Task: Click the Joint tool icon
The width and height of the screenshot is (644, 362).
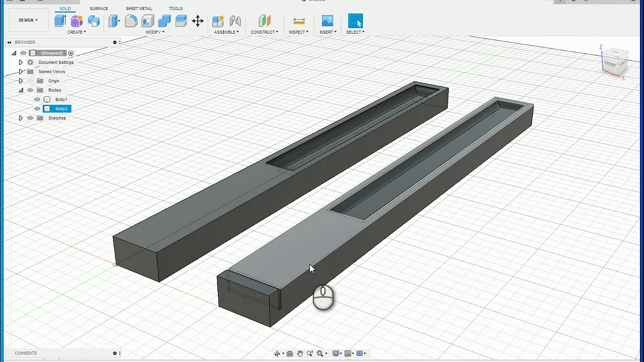Action: [235, 21]
